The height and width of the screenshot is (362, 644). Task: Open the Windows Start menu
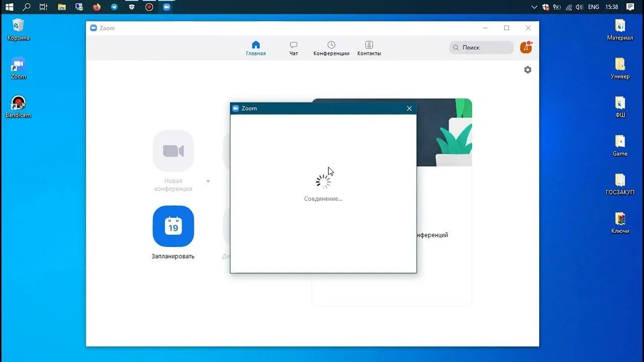[9, 7]
